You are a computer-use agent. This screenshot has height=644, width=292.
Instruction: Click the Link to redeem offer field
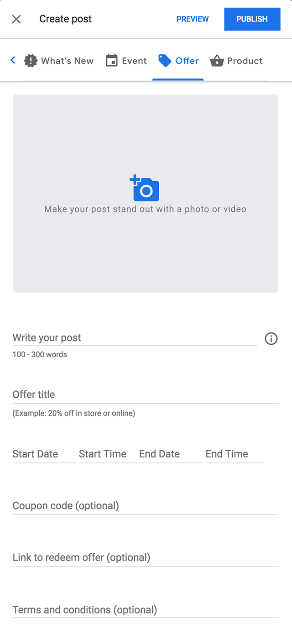pyautogui.click(x=145, y=557)
